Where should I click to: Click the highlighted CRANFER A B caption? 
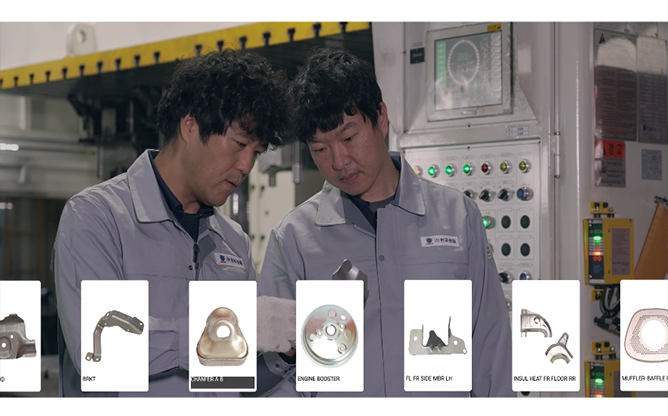207,379
